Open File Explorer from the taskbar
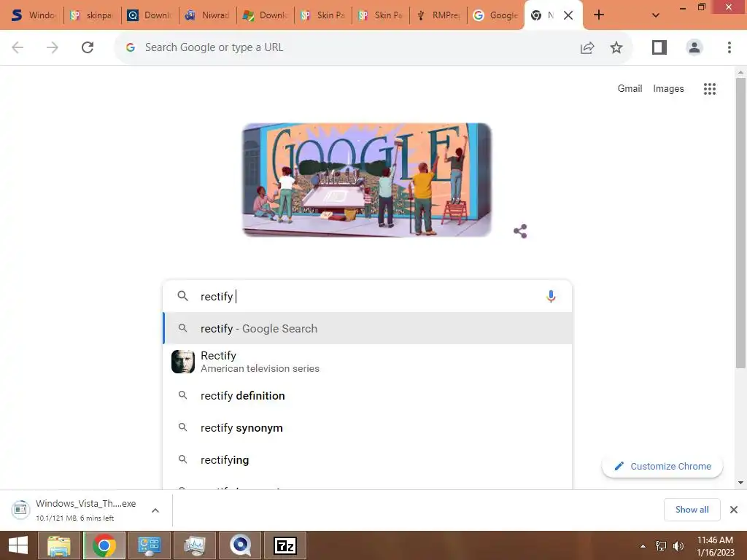Image resolution: width=747 pixels, height=560 pixels. tap(58, 545)
